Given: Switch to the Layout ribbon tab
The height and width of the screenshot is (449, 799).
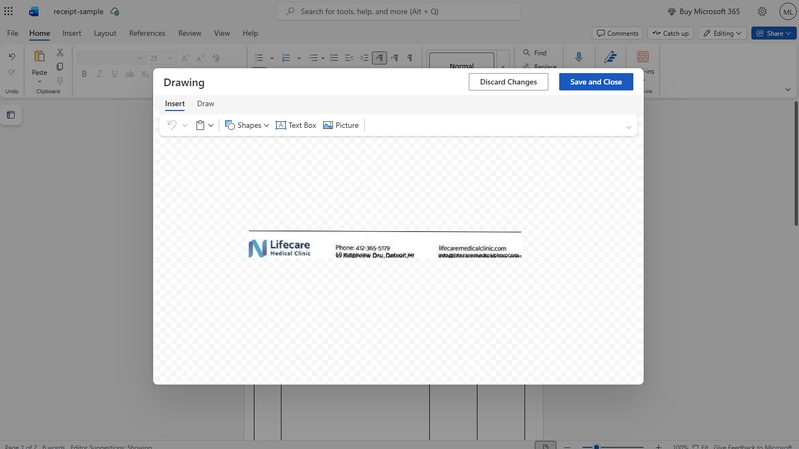Looking at the screenshot, I should [x=105, y=33].
